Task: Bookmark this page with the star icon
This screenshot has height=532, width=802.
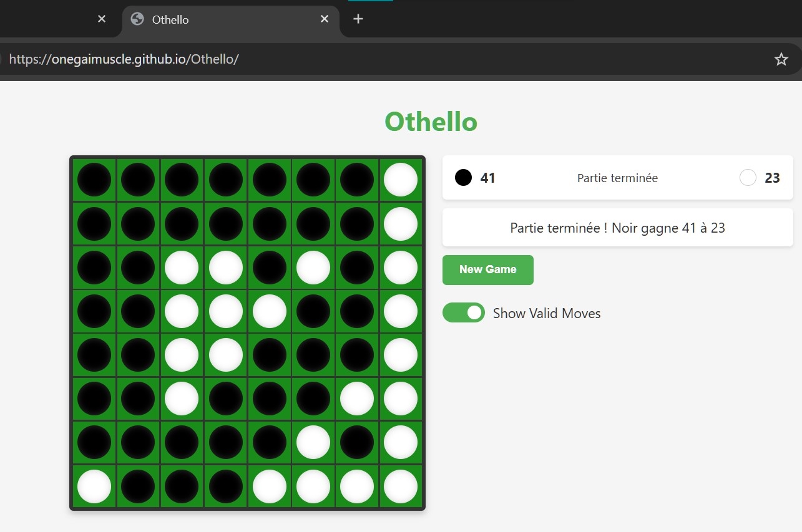Action: tap(781, 59)
